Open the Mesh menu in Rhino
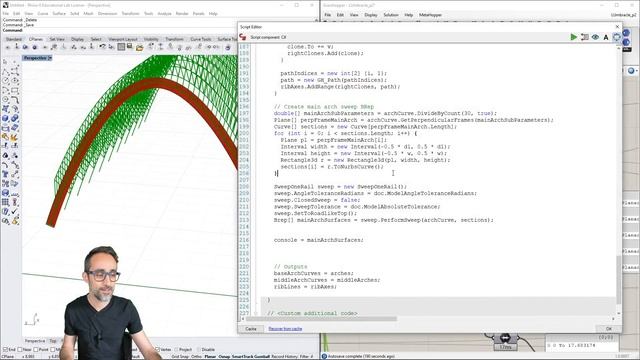Screen dimensions: 640x360 click(x=88, y=13)
